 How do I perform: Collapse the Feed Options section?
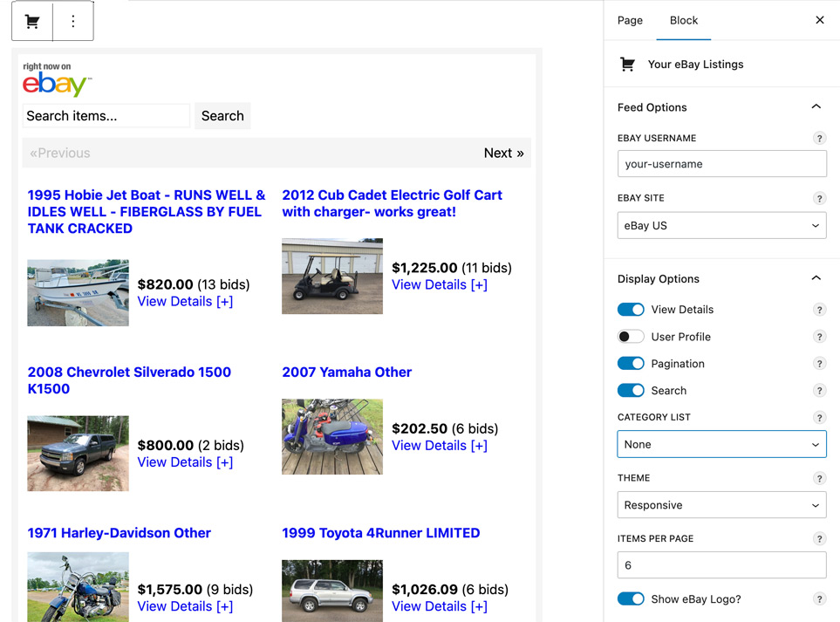click(x=816, y=107)
